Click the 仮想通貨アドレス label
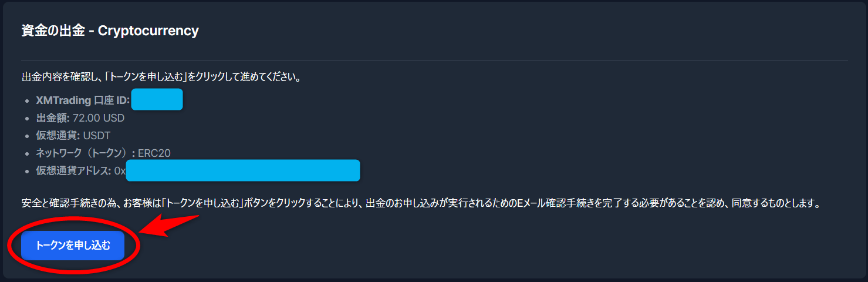Image resolution: width=868 pixels, height=282 pixels. [73, 171]
